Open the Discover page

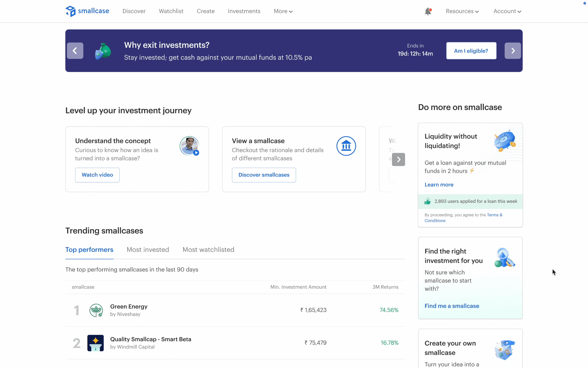click(x=134, y=11)
